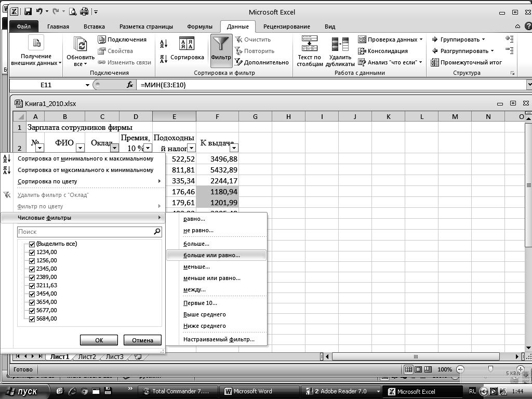Click Повторить filter command
This screenshot has width=532, height=399.
click(x=255, y=51)
